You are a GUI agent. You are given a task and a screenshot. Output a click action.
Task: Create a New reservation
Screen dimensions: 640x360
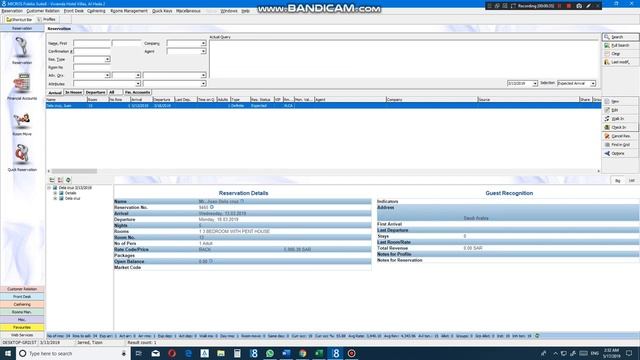click(620, 101)
